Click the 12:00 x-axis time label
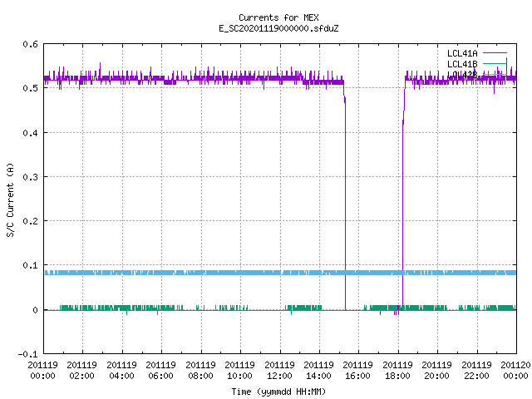This screenshot has width=532, height=399. [x=279, y=376]
